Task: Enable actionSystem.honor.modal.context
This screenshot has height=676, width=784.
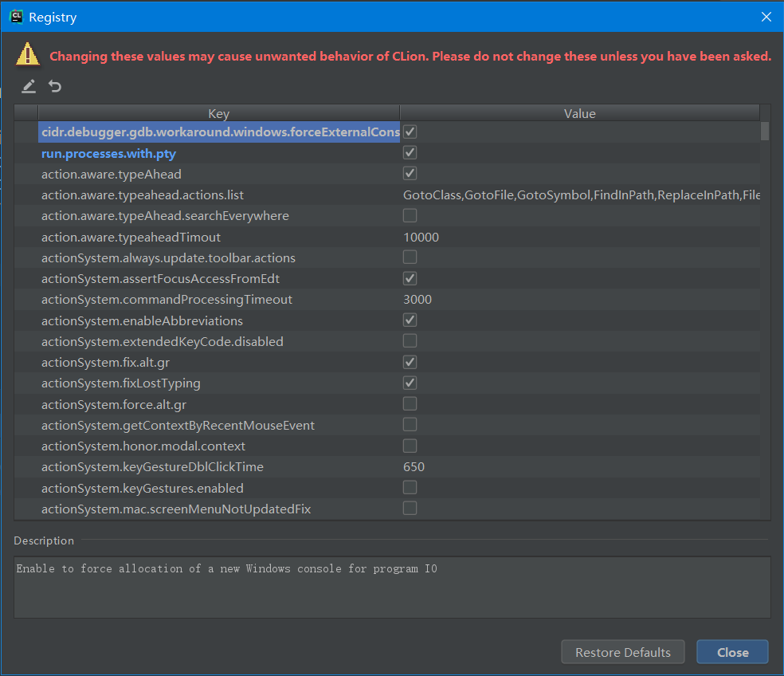Action: coord(410,445)
